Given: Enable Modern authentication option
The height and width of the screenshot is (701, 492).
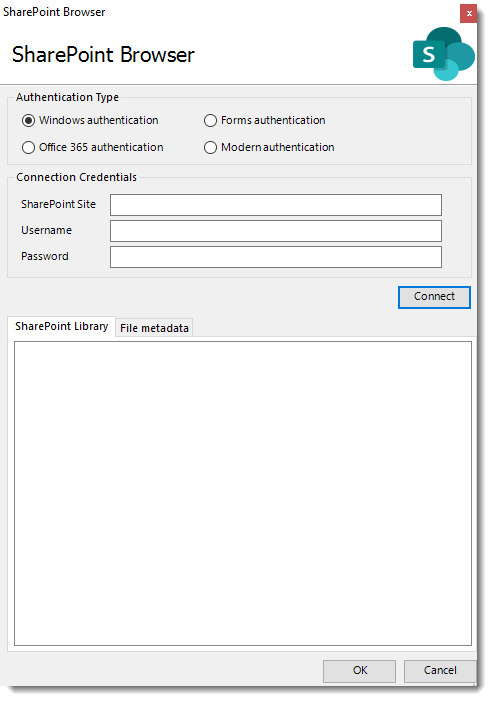Looking at the screenshot, I should point(210,148).
